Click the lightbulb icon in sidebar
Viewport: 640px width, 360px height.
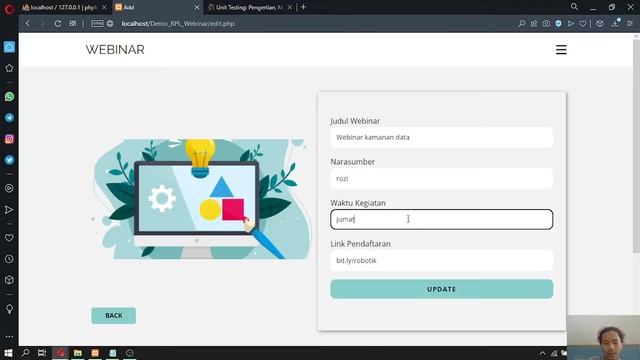(x=9, y=309)
